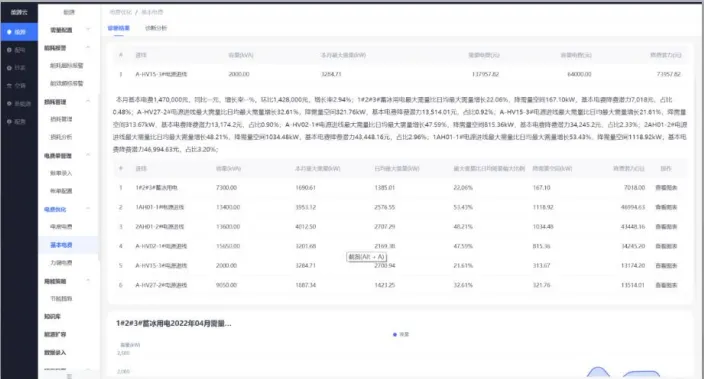Open the 知识库 menu item

[52, 316]
